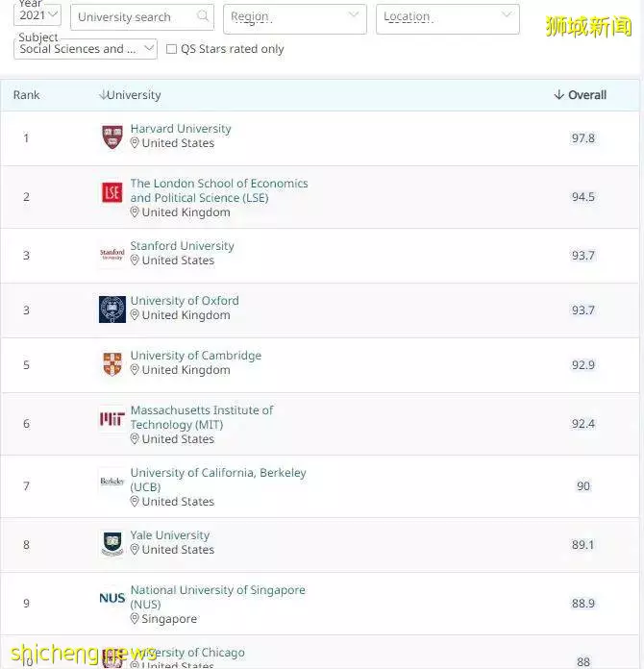Open the Year 2021 dropdown
This screenshot has width=644, height=669.
click(x=37, y=15)
